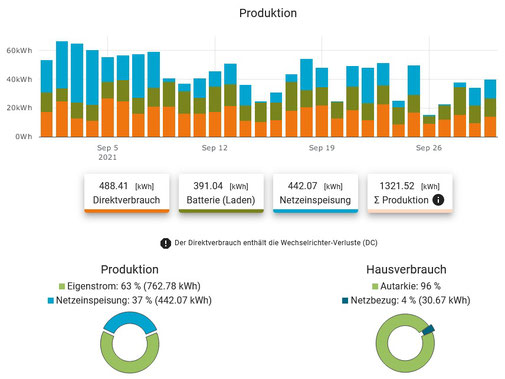Click the green Eigenstrom donut segment
This screenshot has height=379, width=505.
pyautogui.click(x=130, y=366)
